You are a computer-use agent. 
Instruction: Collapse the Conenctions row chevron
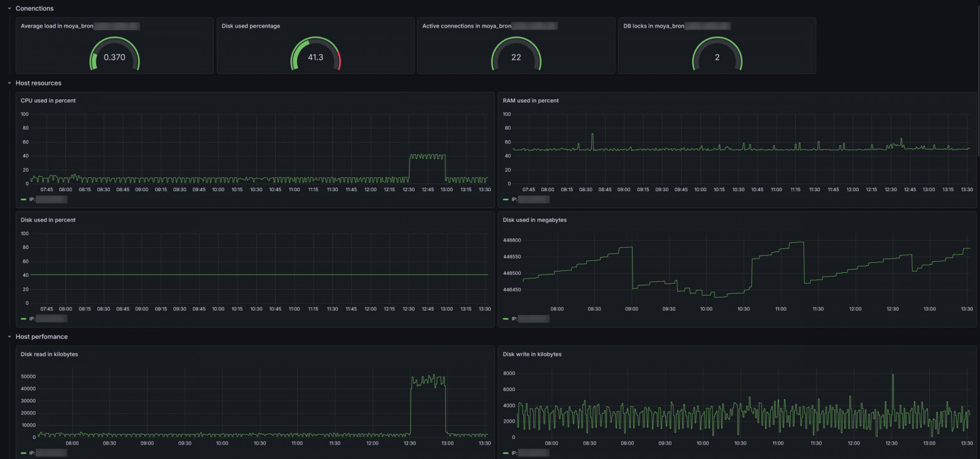click(x=9, y=8)
